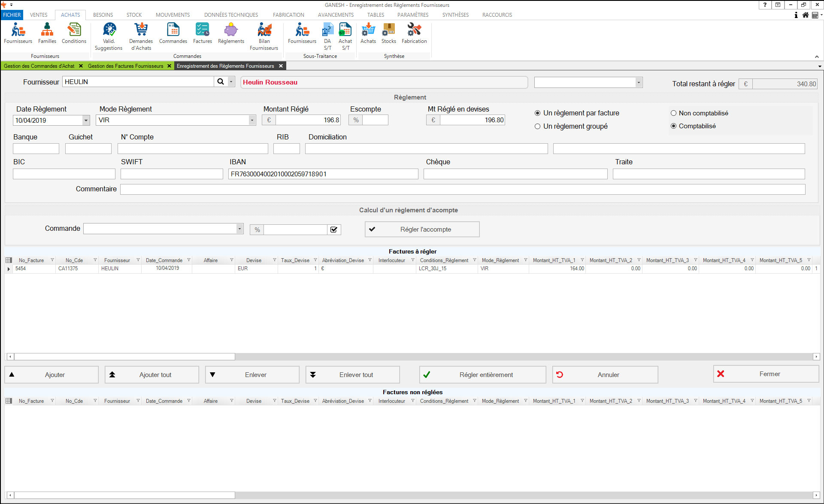Viewport: 824px width, 504px height.
Task: Select 'Non comptabilisé' radio option
Action: coord(673,113)
